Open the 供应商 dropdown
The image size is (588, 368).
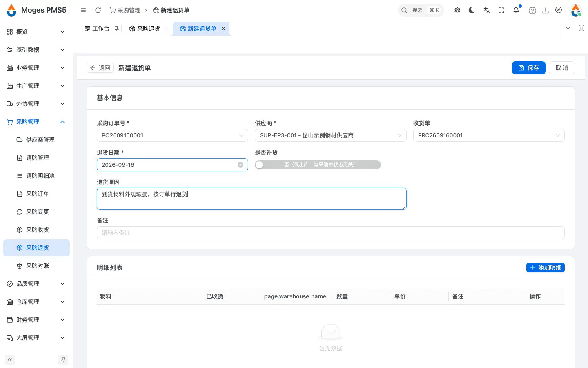330,135
